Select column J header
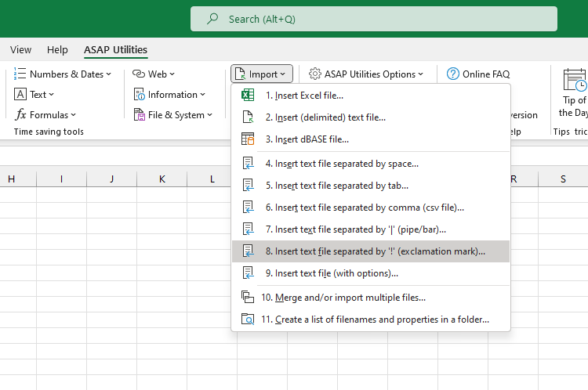588x390 pixels. pos(112,179)
